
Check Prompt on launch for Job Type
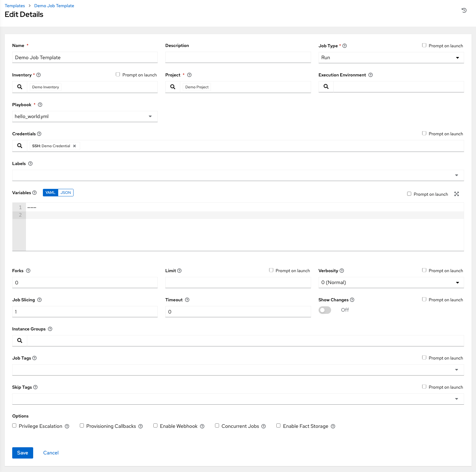(x=424, y=45)
